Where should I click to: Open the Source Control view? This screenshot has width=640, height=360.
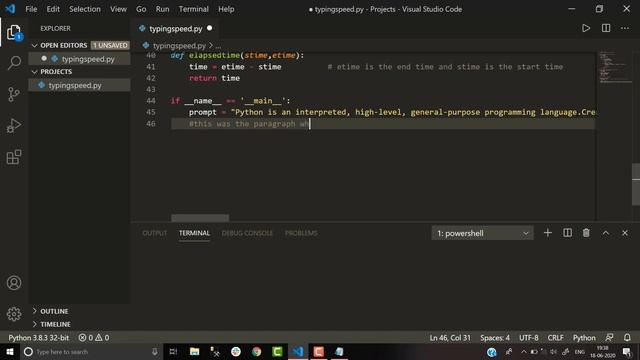pos(14,94)
